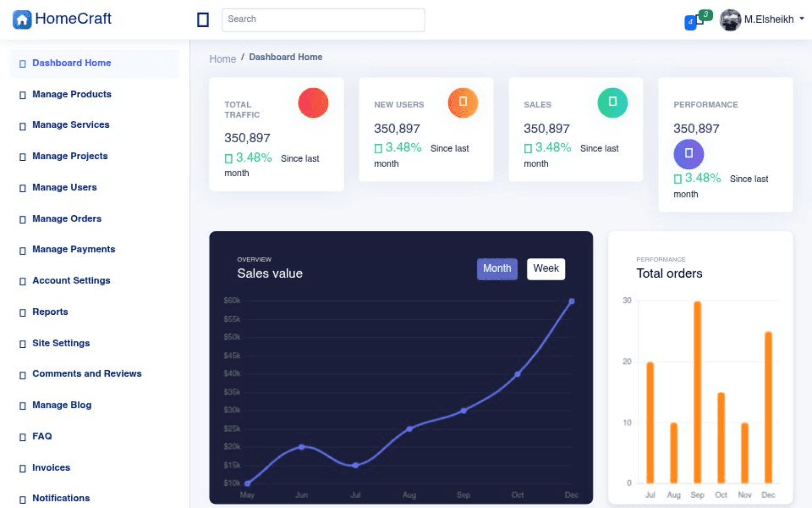Click the icon beside Manage Products

[23, 95]
